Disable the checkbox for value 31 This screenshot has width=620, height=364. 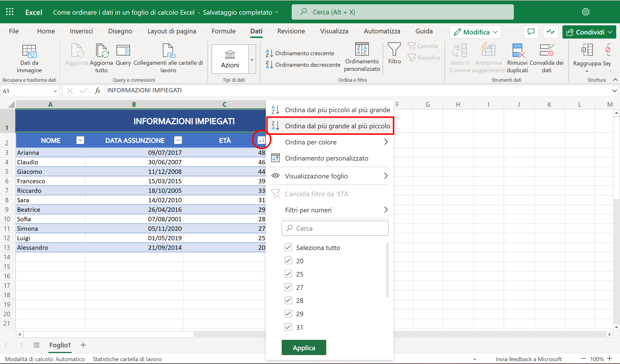(288, 327)
